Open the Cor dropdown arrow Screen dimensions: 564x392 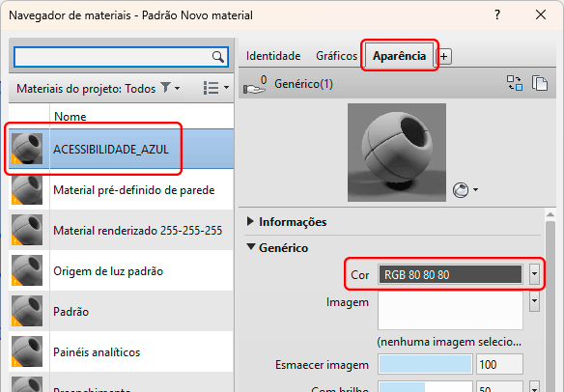[534, 274]
